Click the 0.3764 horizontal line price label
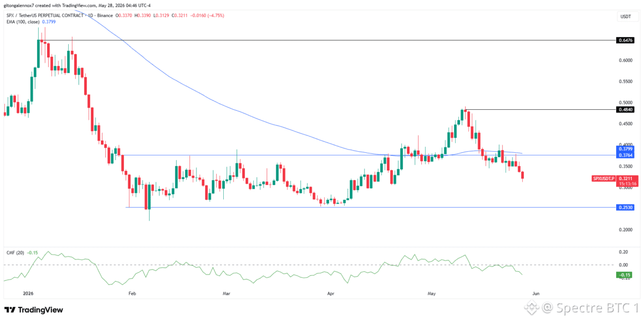 pyautogui.click(x=625, y=155)
